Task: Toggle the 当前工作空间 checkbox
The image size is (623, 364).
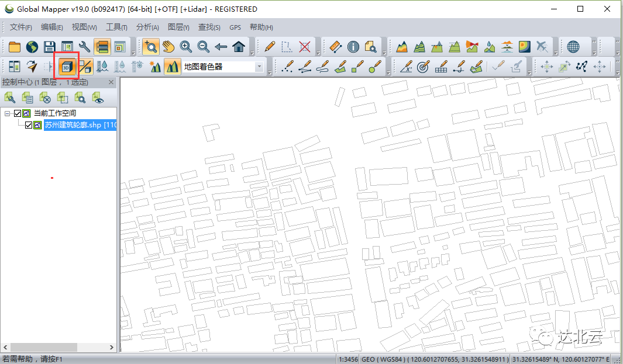Action: tap(18, 113)
